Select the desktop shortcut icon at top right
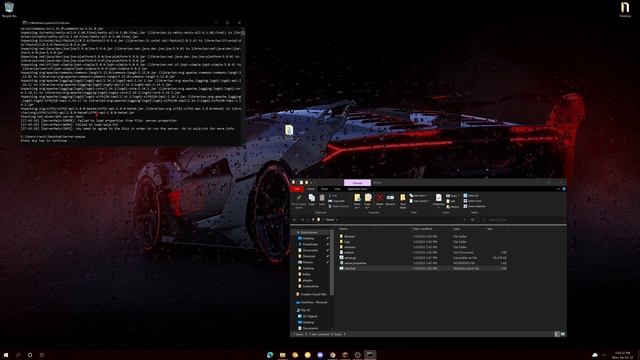Screen dimensions: 640x360 pyautogui.click(x=625, y=9)
